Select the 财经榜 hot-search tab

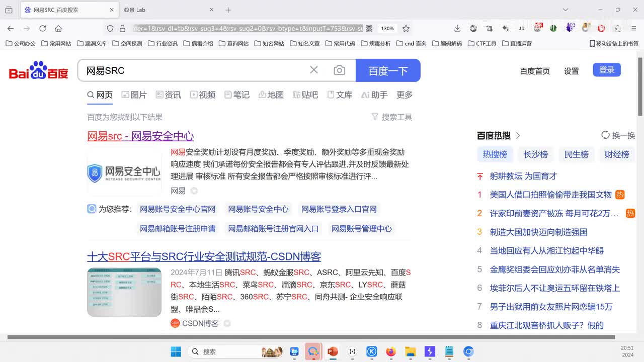(617, 154)
